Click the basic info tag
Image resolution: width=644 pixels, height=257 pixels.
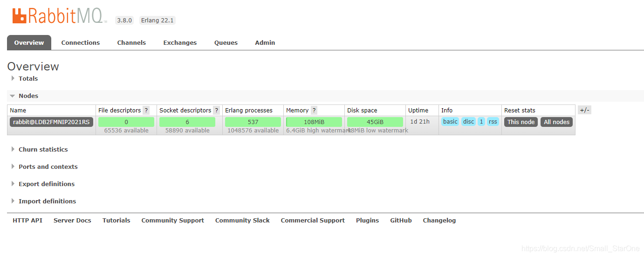pos(450,121)
